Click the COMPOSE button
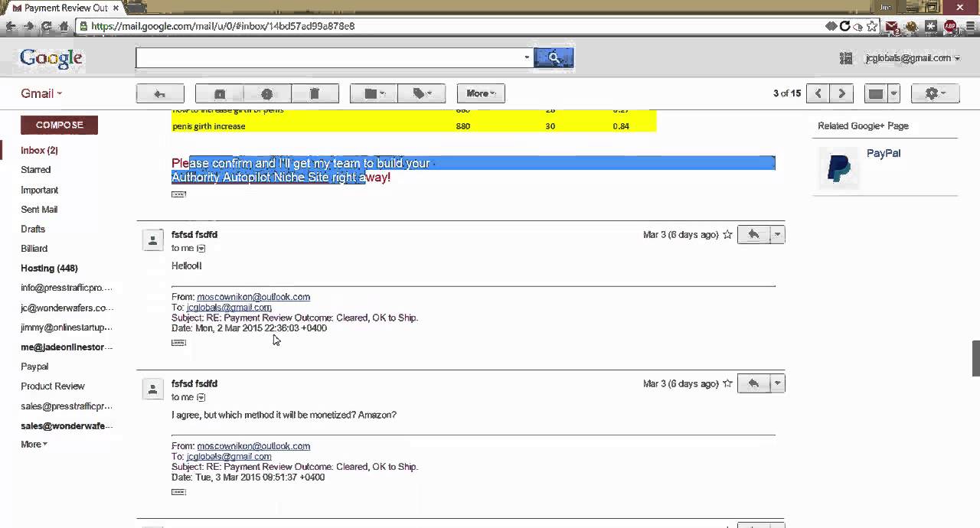Image resolution: width=980 pixels, height=528 pixels. pos(59,125)
